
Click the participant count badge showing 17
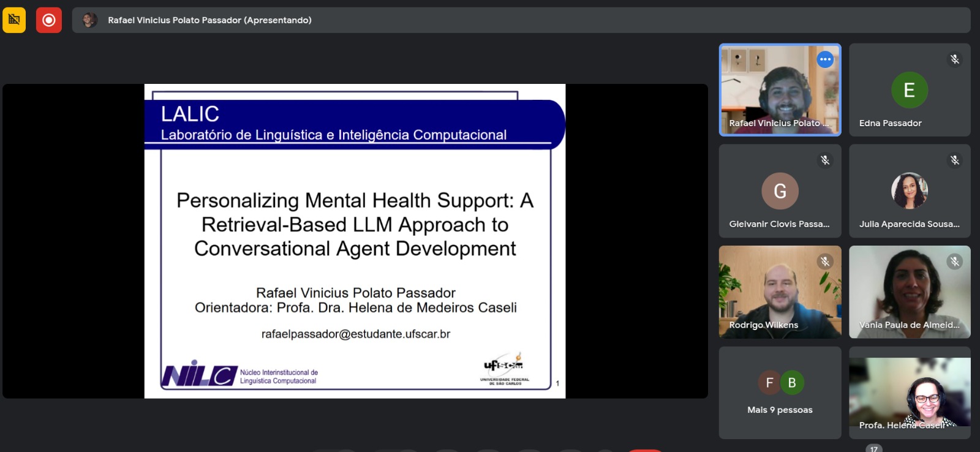(x=873, y=449)
